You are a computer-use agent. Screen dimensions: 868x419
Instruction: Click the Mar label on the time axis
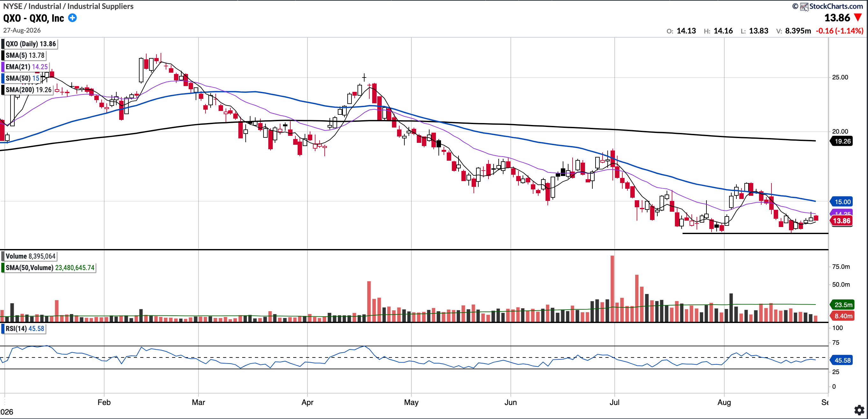coord(199,402)
